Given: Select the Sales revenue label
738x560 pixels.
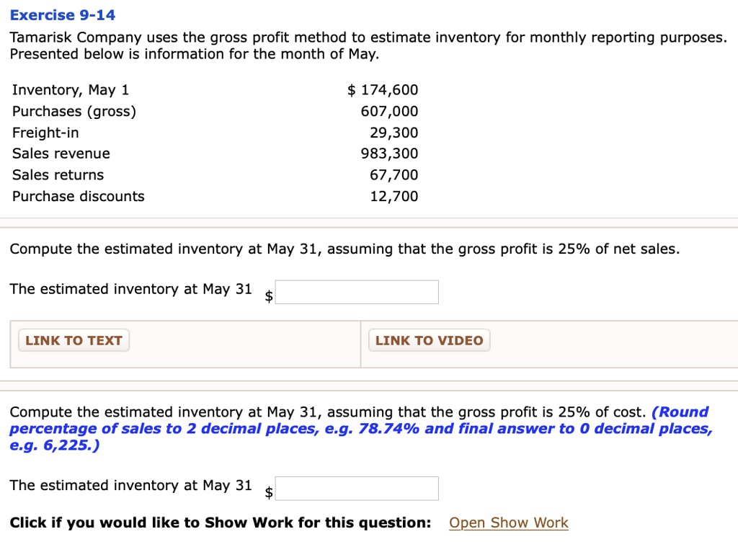Looking at the screenshot, I should click(61, 153).
